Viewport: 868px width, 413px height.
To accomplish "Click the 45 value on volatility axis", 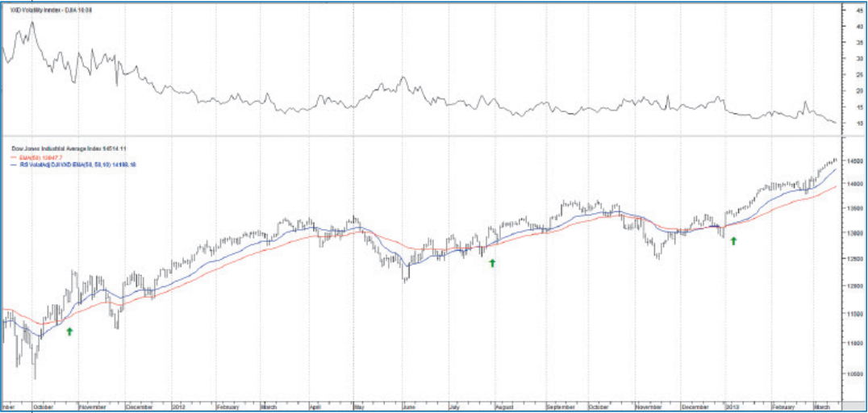I will 858,10.
